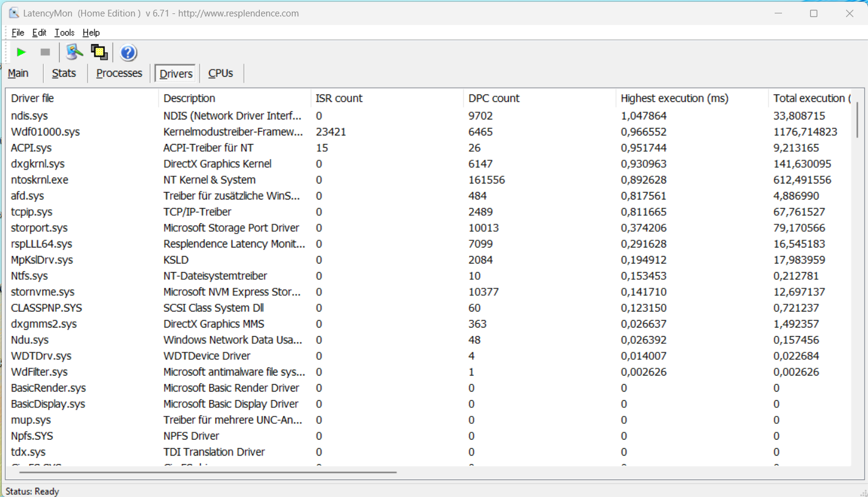The image size is (868, 497).
Task: Open the Help menu
Action: (x=91, y=33)
